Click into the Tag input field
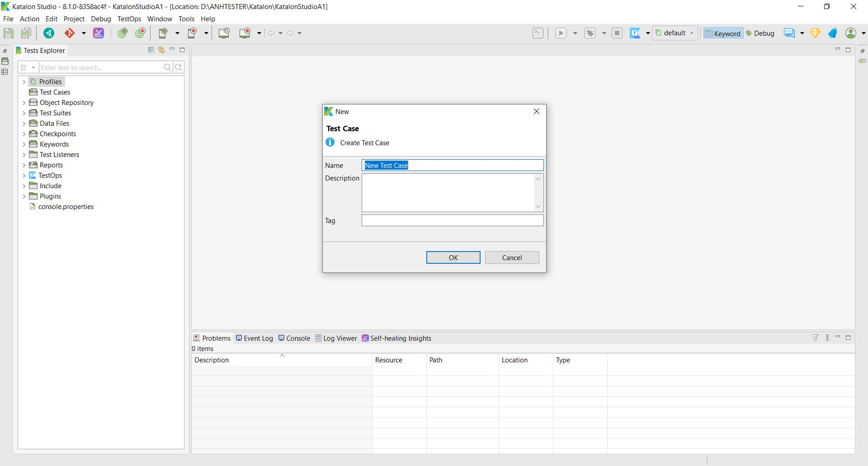868x466 pixels. click(453, 220)
